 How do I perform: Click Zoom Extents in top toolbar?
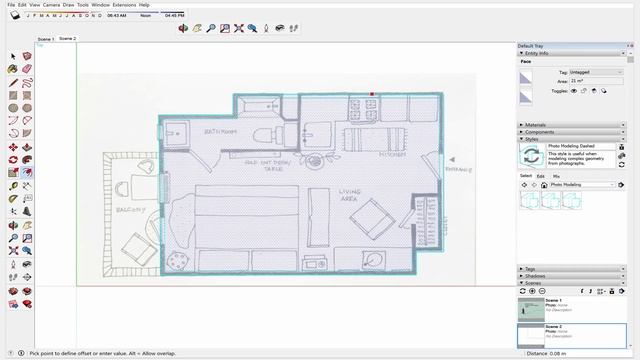(x=239, y=28)
